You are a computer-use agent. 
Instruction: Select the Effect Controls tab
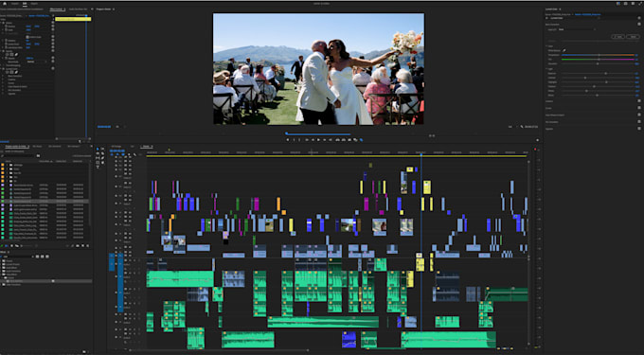(x=57, y=9)
